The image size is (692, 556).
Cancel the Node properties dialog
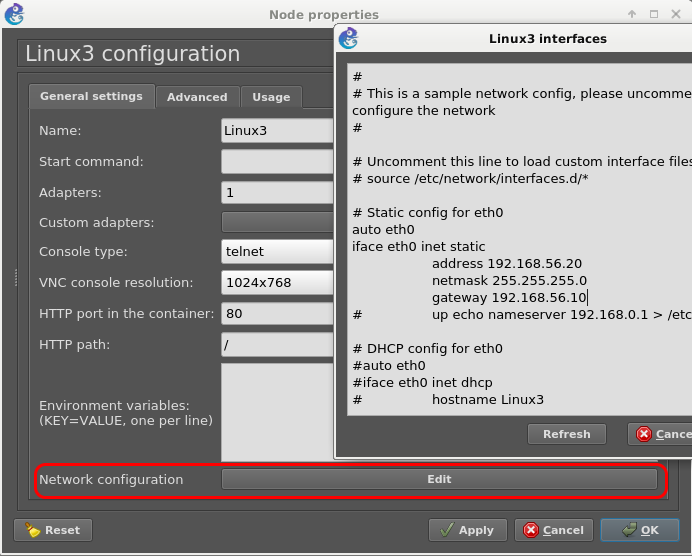(554, 530)
